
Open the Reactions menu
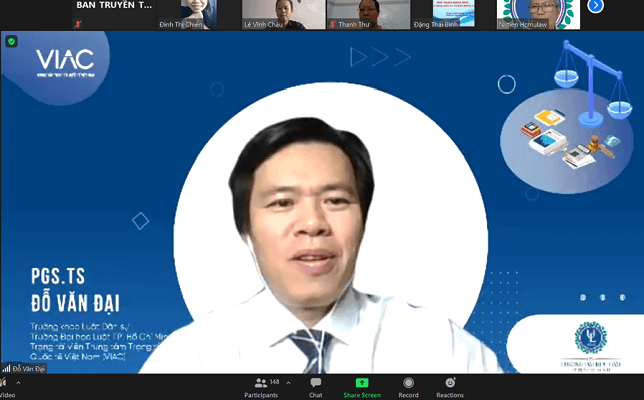tap(450, 388)
